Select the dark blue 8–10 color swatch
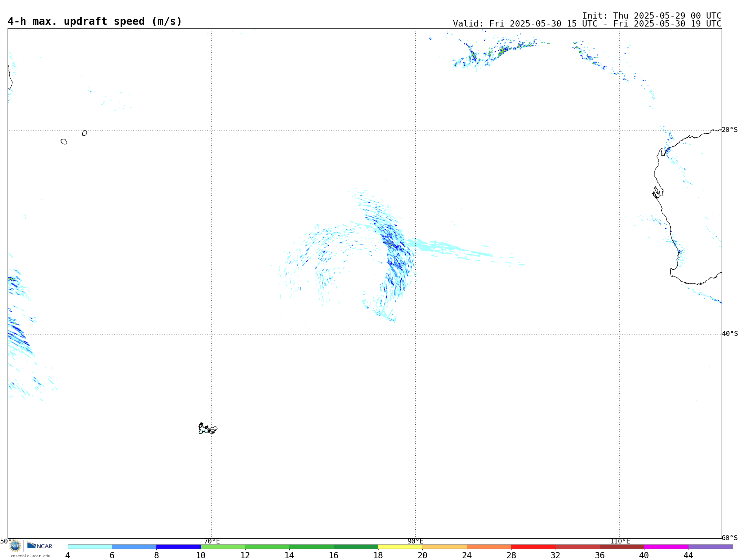744x560 pixels. point(178,547)
